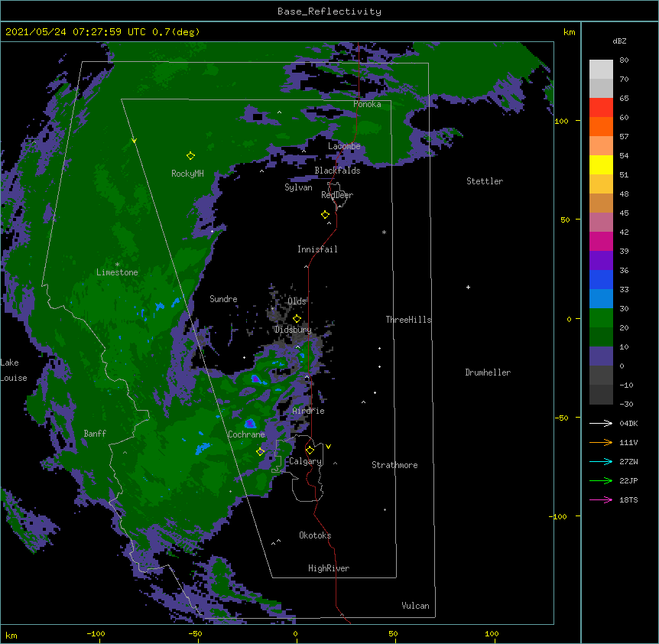The width and height of the screenshot is (659, 644).
Task: Click the RedDeer city label
Action: (337, 195)
